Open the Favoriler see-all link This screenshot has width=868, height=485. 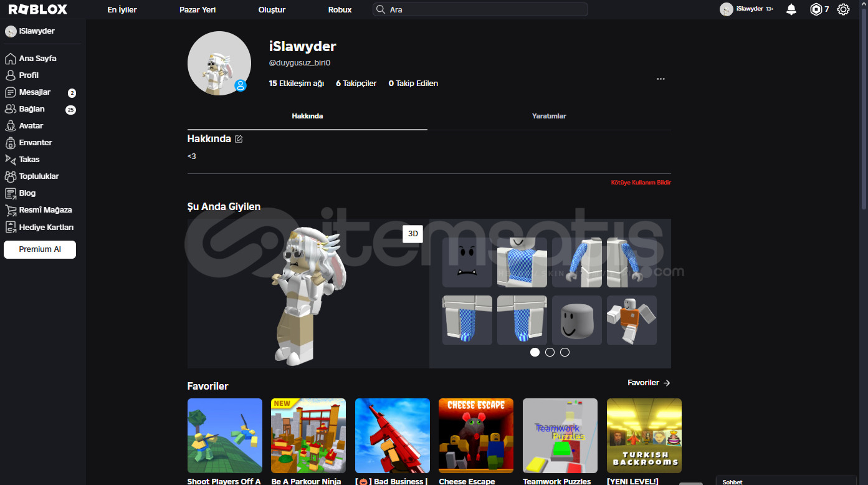[649, 383]
